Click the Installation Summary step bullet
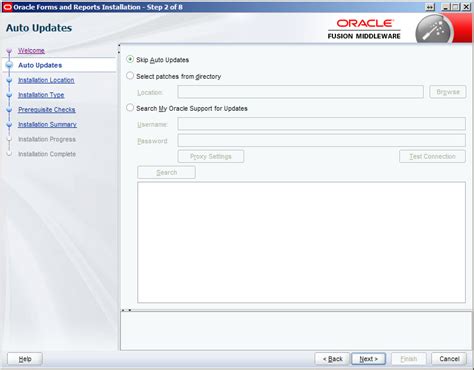 click(x=9, y=124)
